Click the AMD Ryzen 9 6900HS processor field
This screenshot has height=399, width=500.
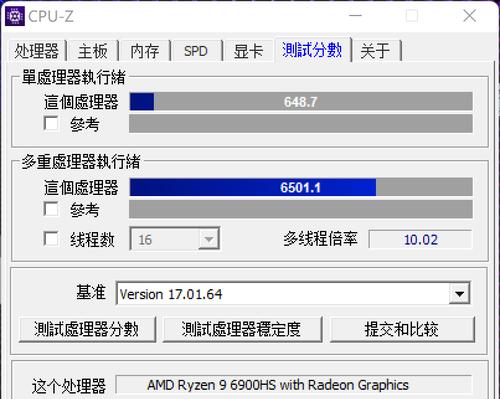(293, 385)
